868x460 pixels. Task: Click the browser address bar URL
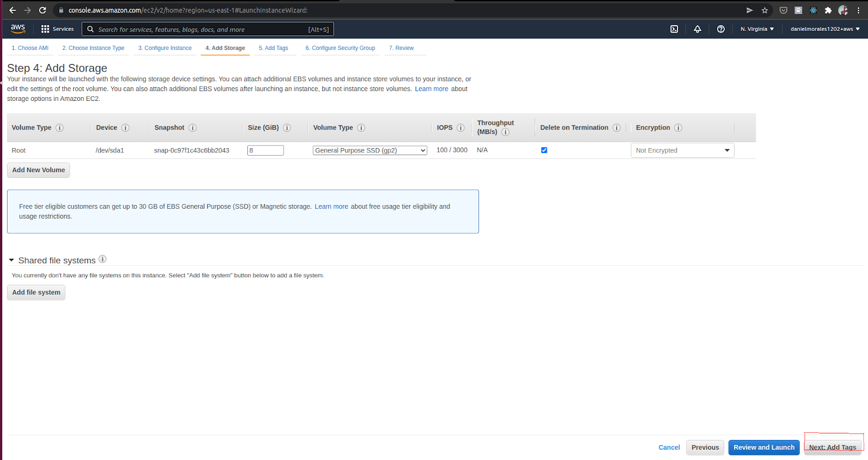click(x=188, y=10)
